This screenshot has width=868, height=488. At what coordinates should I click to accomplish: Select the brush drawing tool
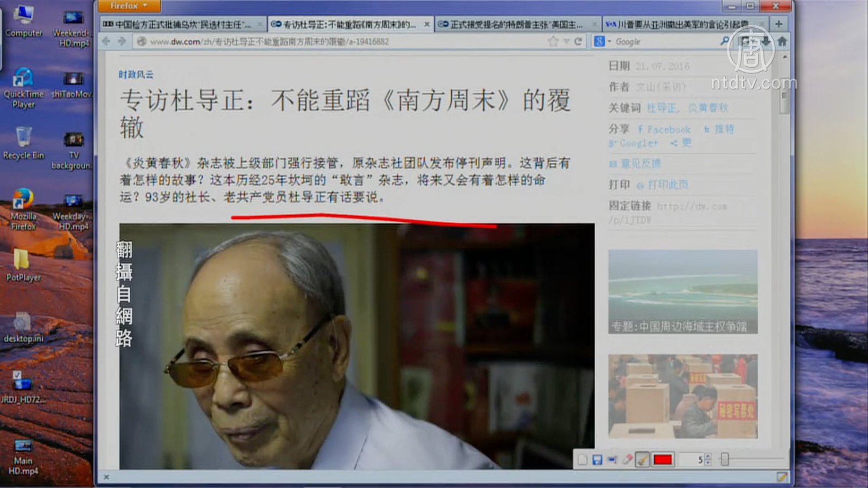[x=642, y=460]
